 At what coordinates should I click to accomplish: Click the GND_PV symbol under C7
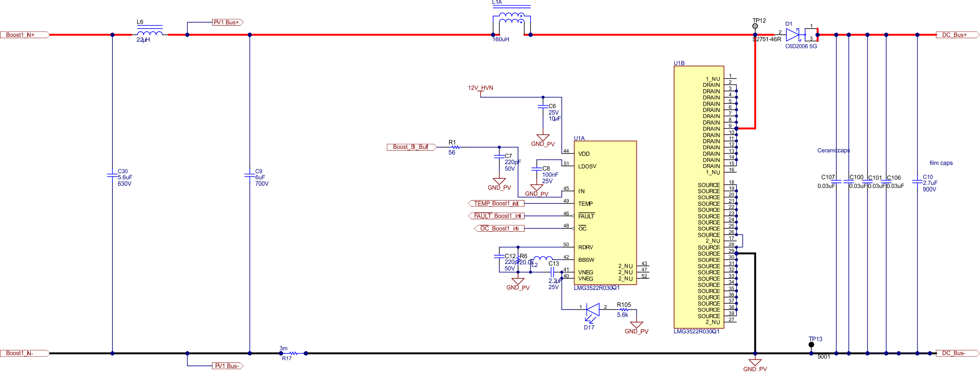click(x=499, y=184)
